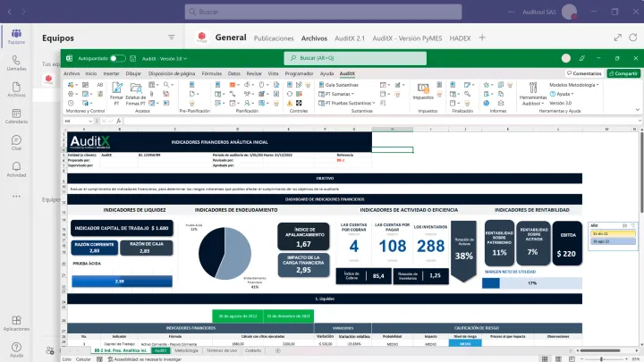
Task: Click the Equipos filter icon
Action: point(171,38)
